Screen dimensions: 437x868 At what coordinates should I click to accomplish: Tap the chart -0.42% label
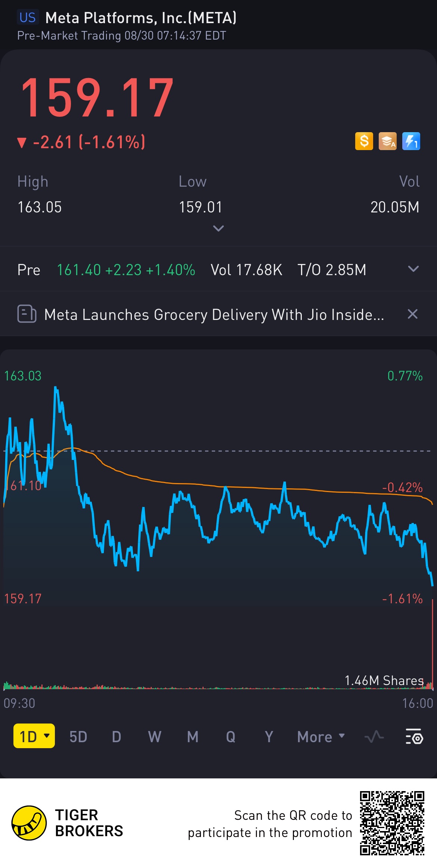pos(402,487)
